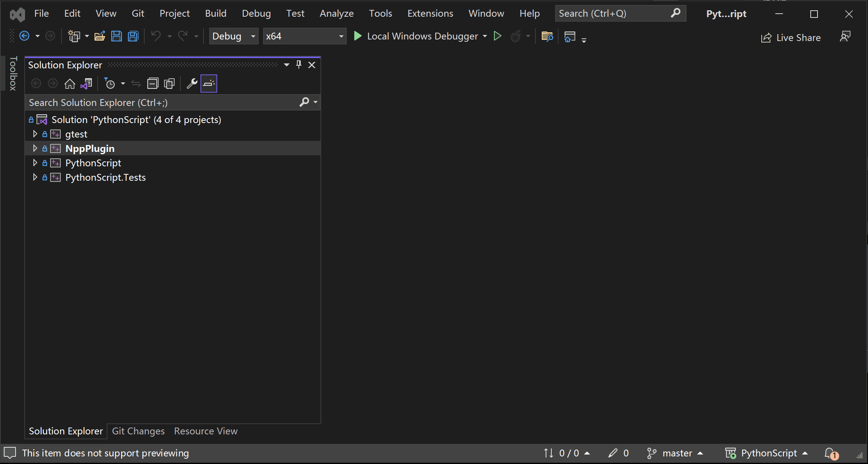The height and width of the screenshot is (464, 868).
Task: Click the Collapse All icon in Solution Explorer
Action: point(153,84)
